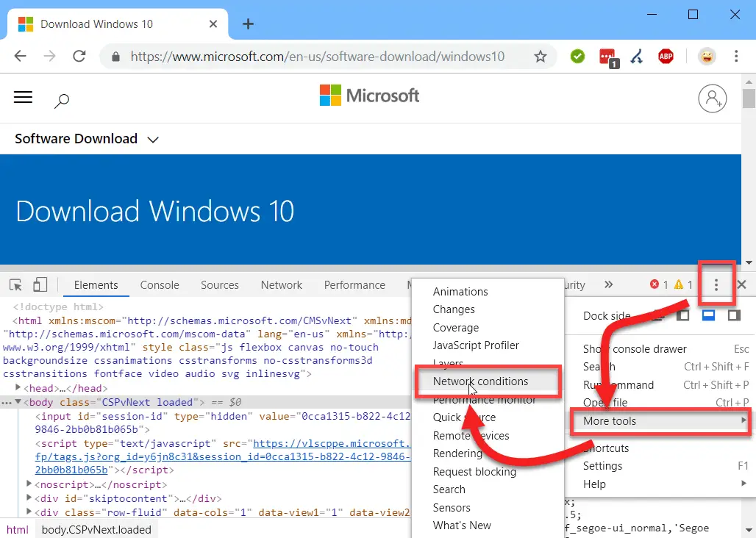The height and width of the screenshot is (538, 756).
Task: Open the emoji profile avatar
Action: point(707,57)
